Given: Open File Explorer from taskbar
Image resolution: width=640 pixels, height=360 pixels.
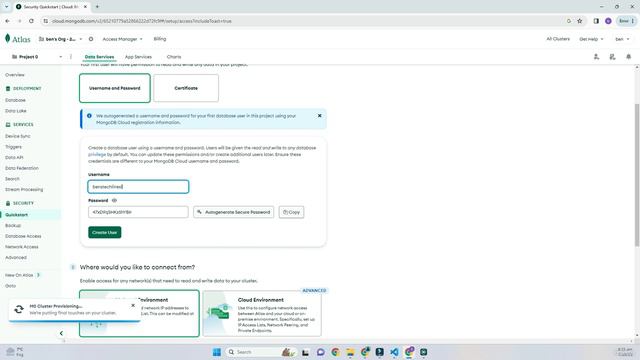Looking at the screenshot, I should click(x=350, y=352).
